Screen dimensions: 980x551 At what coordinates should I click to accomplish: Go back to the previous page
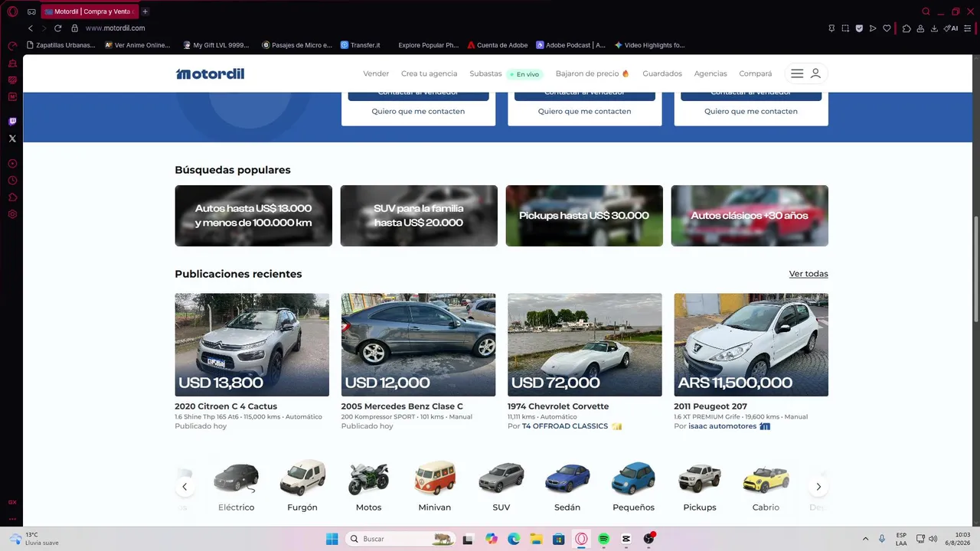tap(31, 28)
